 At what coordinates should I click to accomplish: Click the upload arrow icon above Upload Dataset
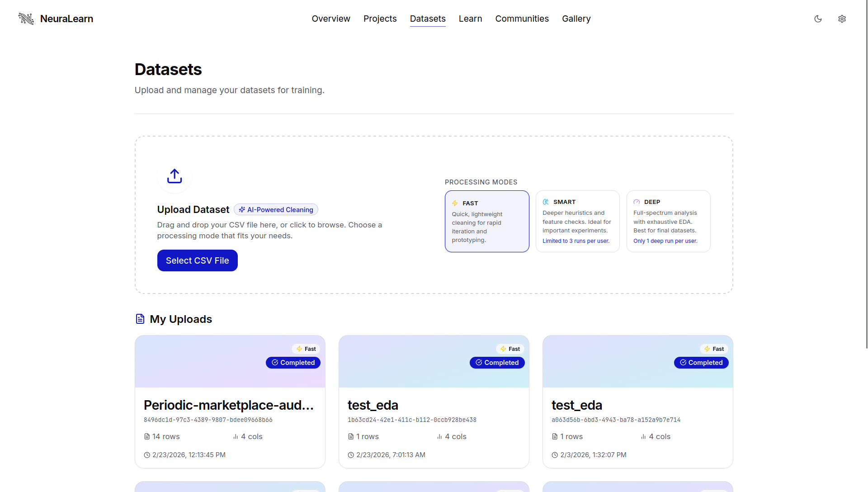click(x=174, y=176)
